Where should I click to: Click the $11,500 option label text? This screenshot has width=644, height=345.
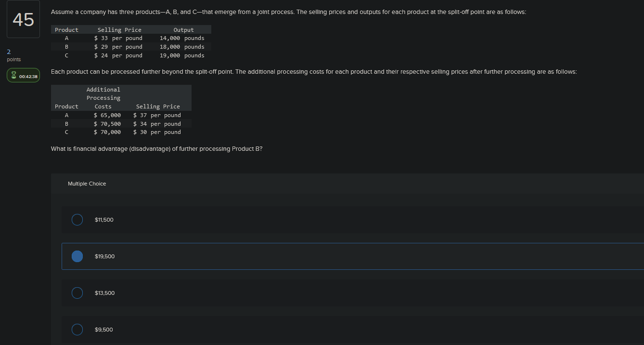pos(104,219)
